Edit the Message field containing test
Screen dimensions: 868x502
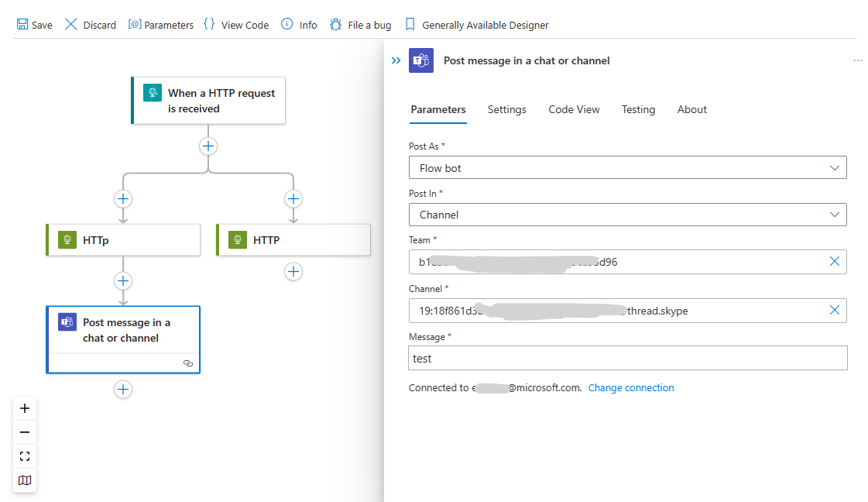point(627,358)
